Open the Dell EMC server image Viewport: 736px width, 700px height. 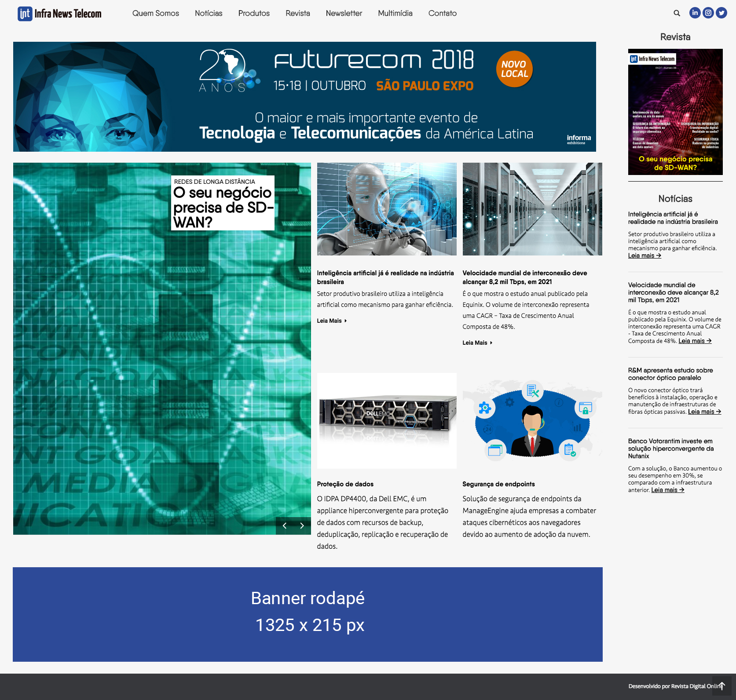tap(387, 421)
